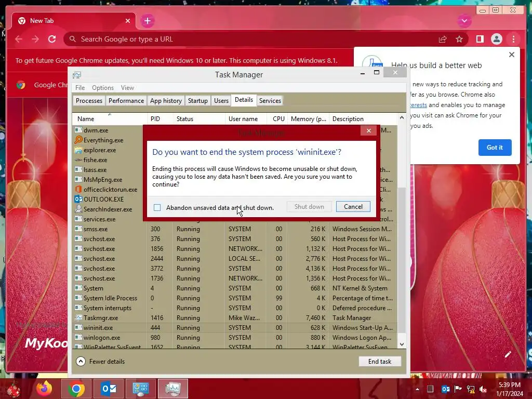
Task: Switch to the Performance tab
Action: click(x=126, y=101)
